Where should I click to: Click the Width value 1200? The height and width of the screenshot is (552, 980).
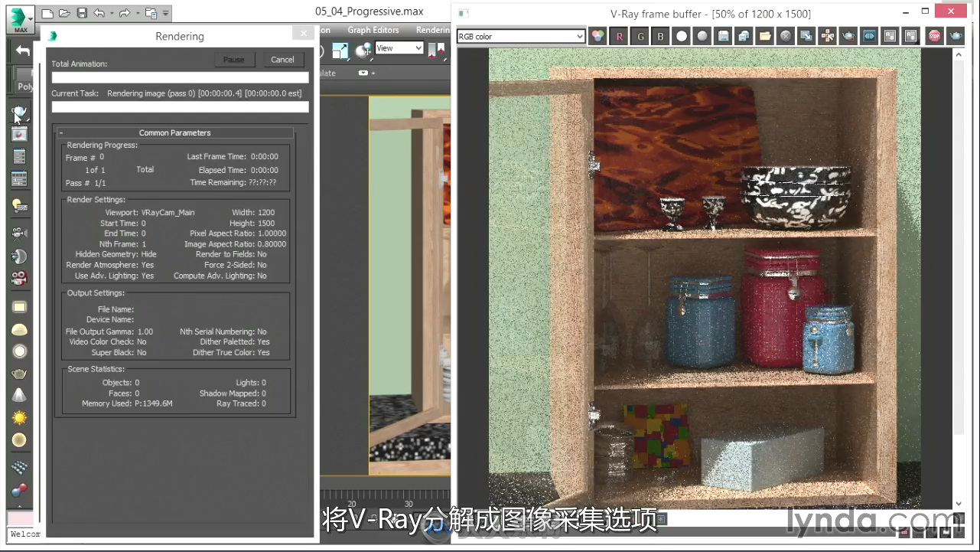(266, 213)
